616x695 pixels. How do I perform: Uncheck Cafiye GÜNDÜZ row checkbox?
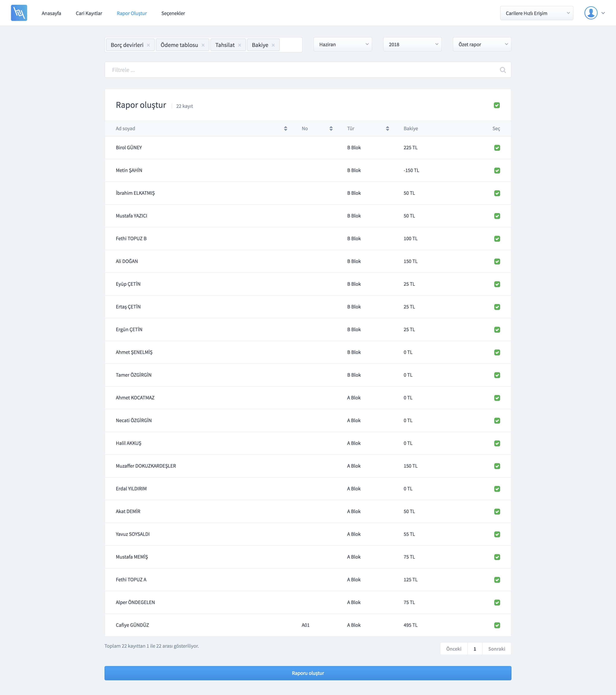point(497,625)
